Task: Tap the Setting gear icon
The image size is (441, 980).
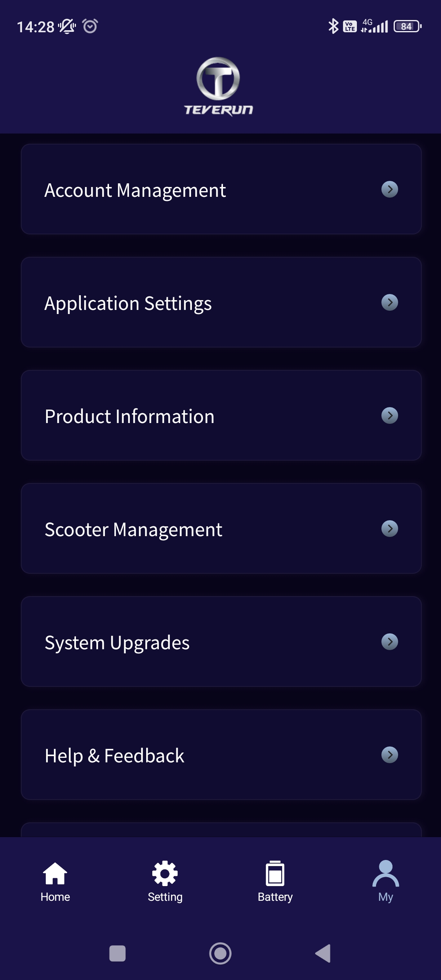Action: (x=165, y=874)
